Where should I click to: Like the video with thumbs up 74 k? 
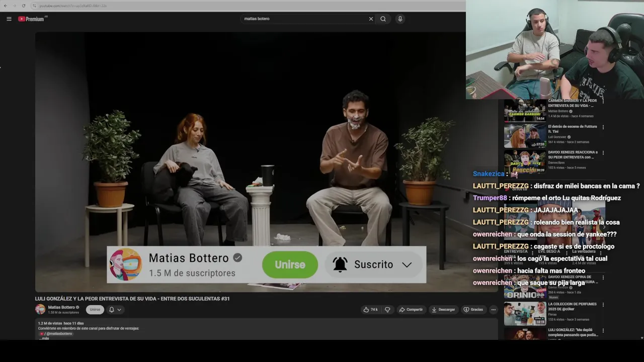(371, 310)
